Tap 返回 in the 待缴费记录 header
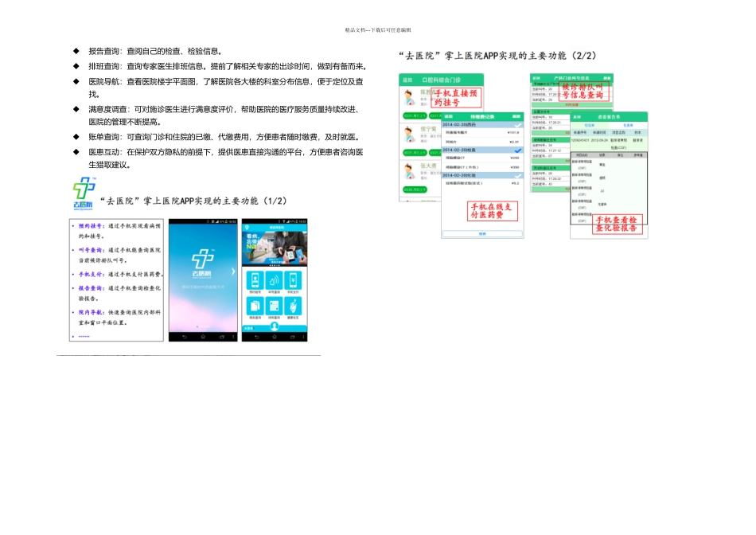Viewport: 756px width, 535px height. click(x=449, y=116)
